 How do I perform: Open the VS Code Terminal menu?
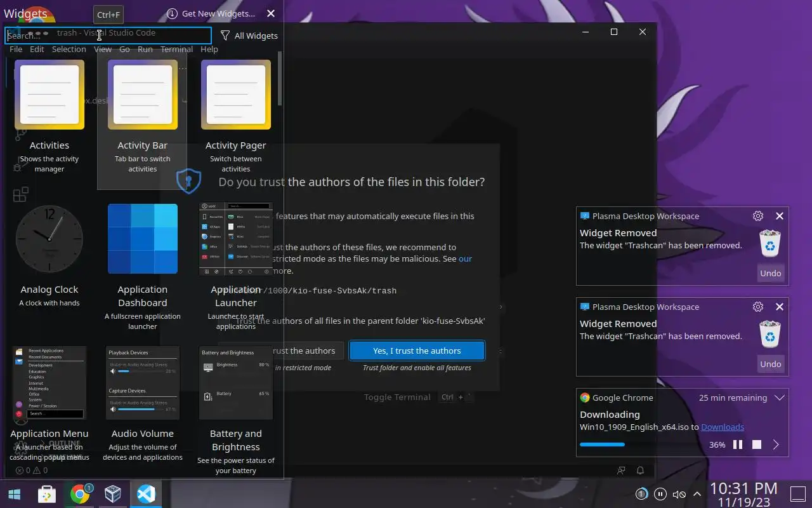click(176, 49)
